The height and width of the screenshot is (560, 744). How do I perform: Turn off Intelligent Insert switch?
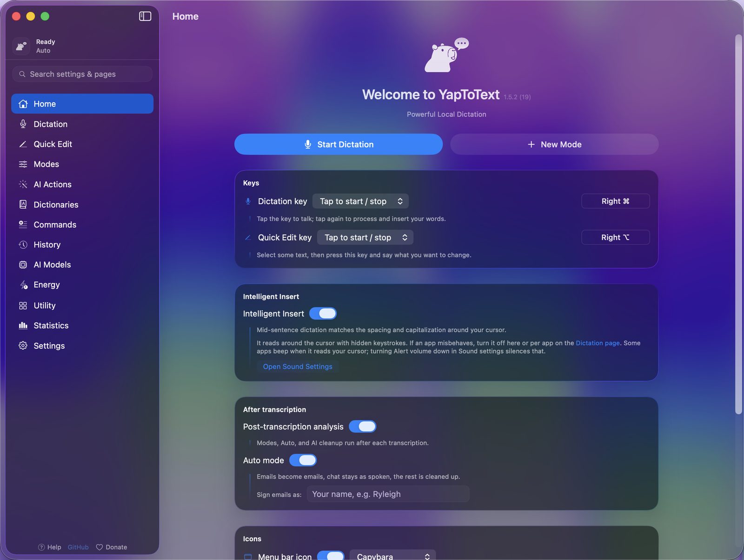[x=323, y=313]
